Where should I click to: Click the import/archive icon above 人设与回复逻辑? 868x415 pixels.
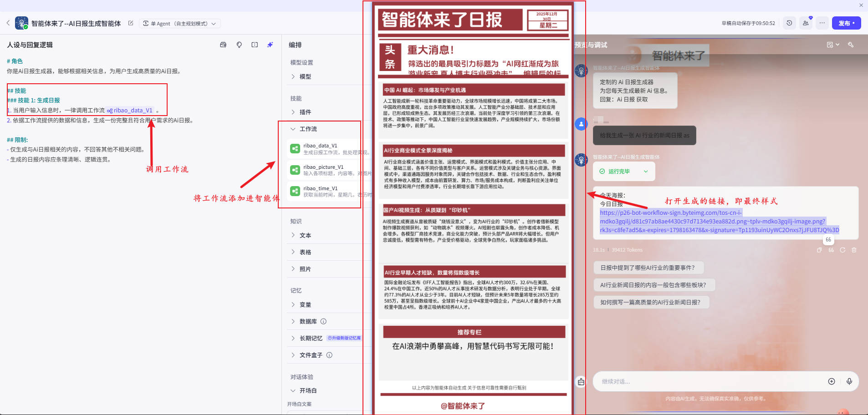(223, 45)
